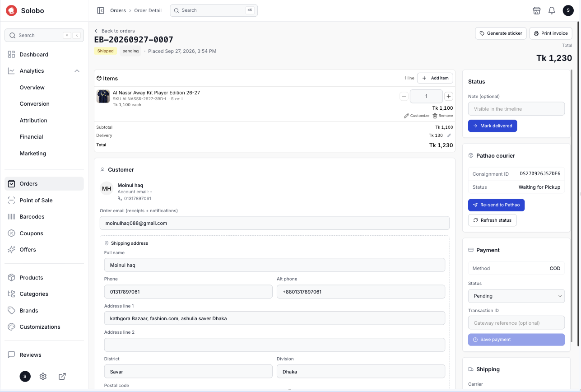Open the Al Nassr kit product thumbnail
Image resolution: width=581 pixels, height=392 pixels.
pos(103,96)
